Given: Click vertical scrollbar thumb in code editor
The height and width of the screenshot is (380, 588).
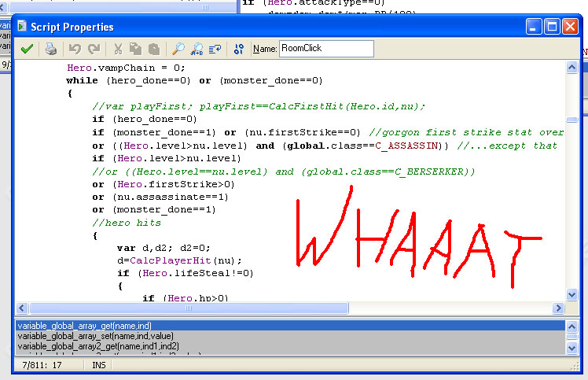Looking at the screenshot, I should point(571,120).
